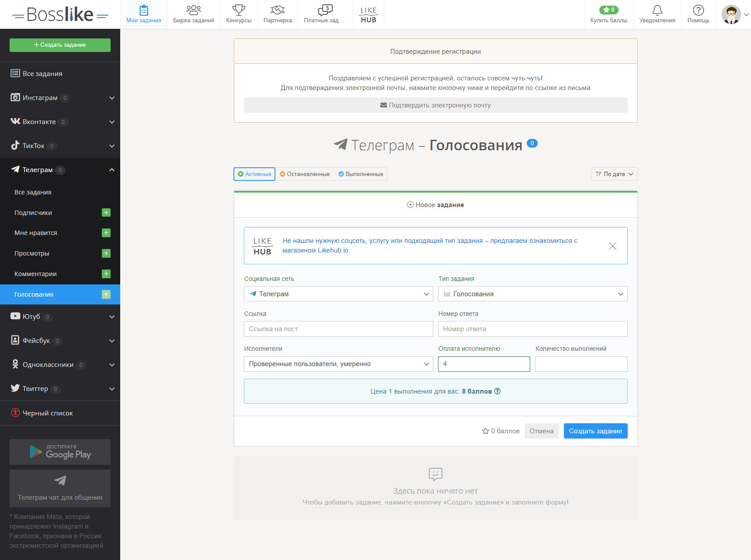This screenshot has height=560, width=751.
Task: Click the blue "Создать задание" submit button
Action: coord(595,431)
